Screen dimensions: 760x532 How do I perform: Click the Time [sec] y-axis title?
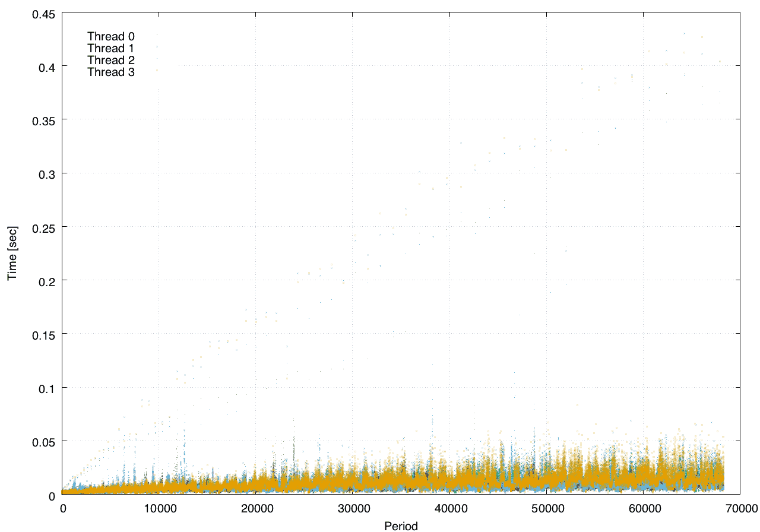[12, 254]
